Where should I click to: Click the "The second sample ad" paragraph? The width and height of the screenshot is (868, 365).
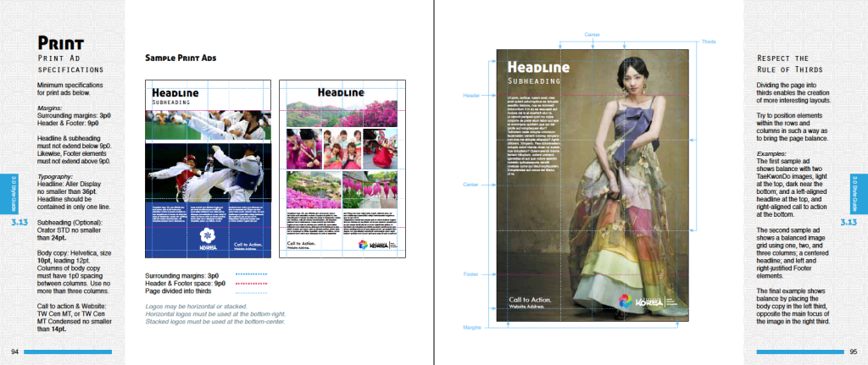point(793,252)
